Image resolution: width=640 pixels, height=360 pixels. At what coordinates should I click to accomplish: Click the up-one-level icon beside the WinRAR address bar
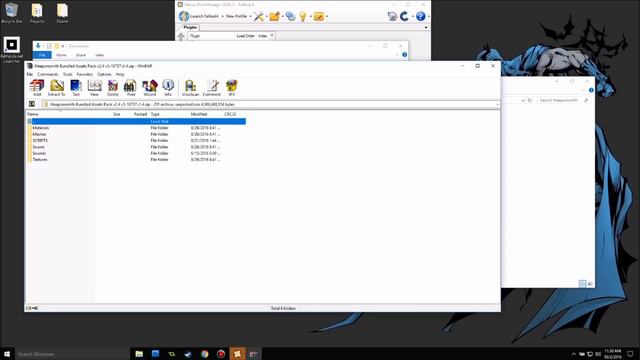[32, 104]
